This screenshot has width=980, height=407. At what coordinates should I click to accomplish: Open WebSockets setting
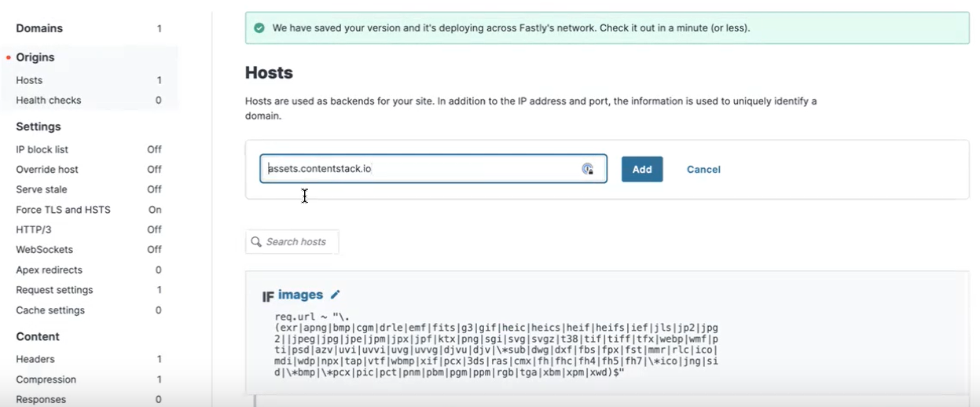click(45, 250)
